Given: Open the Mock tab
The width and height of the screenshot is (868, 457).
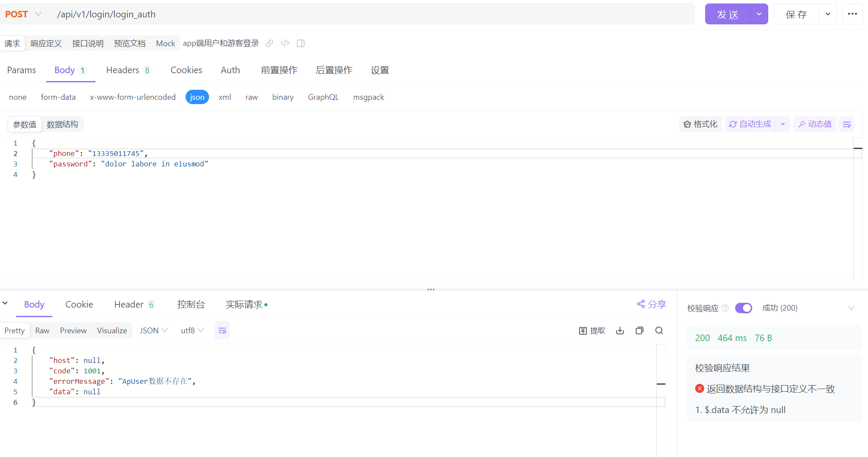Looking at the screenshot, I should pos(165,44).
